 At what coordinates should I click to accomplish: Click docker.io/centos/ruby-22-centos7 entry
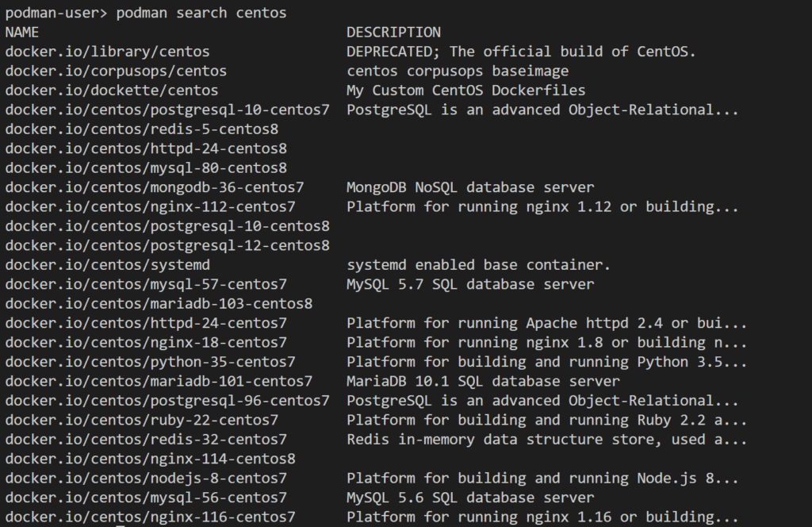[142, 420]
